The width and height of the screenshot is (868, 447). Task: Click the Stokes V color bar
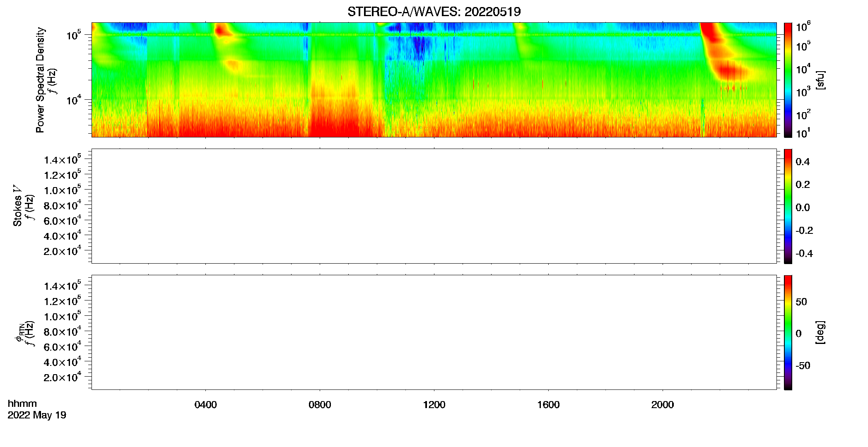[788, 206]
